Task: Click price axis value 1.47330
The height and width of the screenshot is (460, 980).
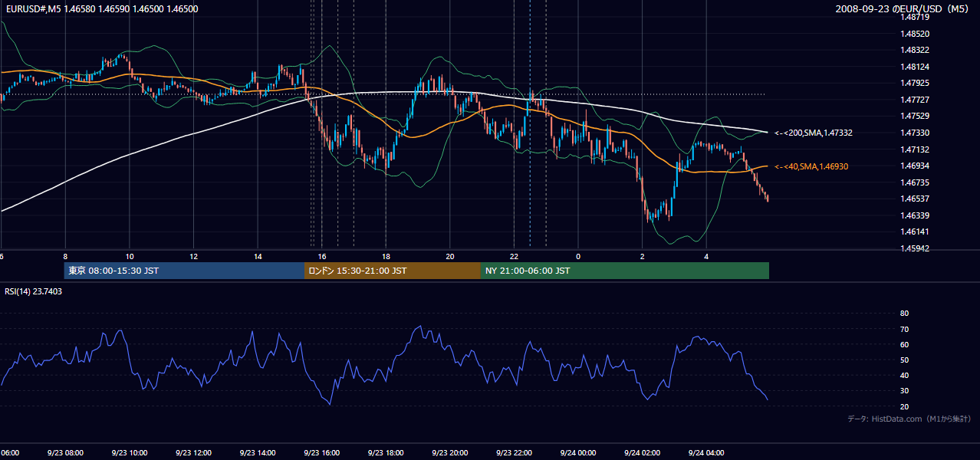Action: (915, 133)
